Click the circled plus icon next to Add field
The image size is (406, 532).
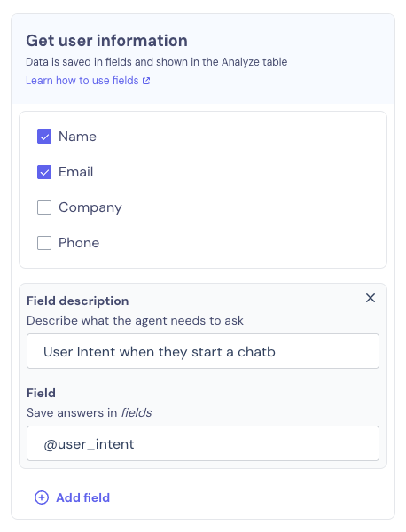pos(42,497)
